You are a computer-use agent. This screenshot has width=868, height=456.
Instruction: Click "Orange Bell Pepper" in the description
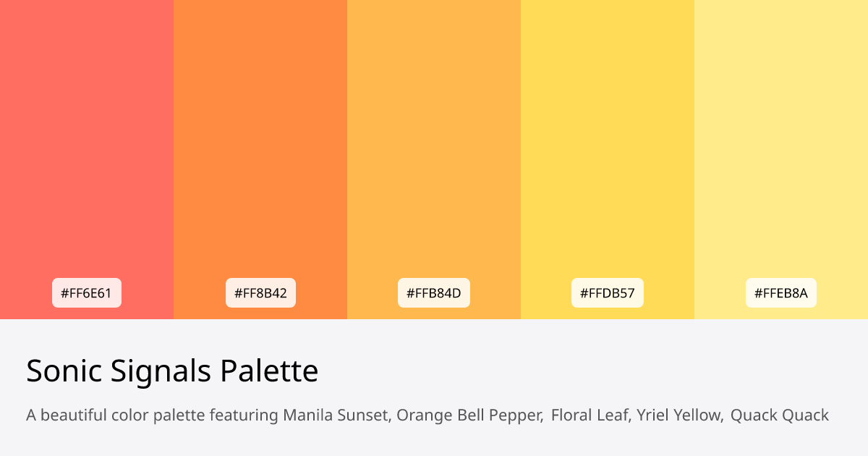click(469, 415)
